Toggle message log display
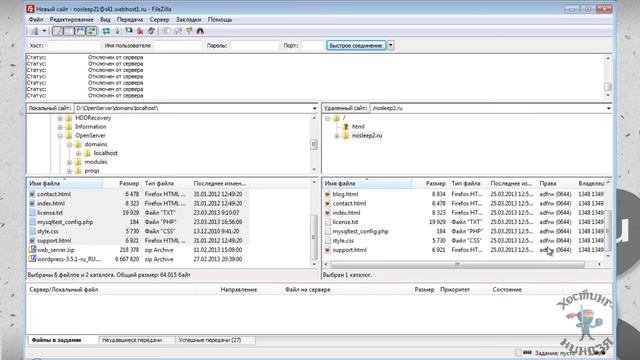The height and width of the screenshot is (360, 640). [x=58, y=31]
